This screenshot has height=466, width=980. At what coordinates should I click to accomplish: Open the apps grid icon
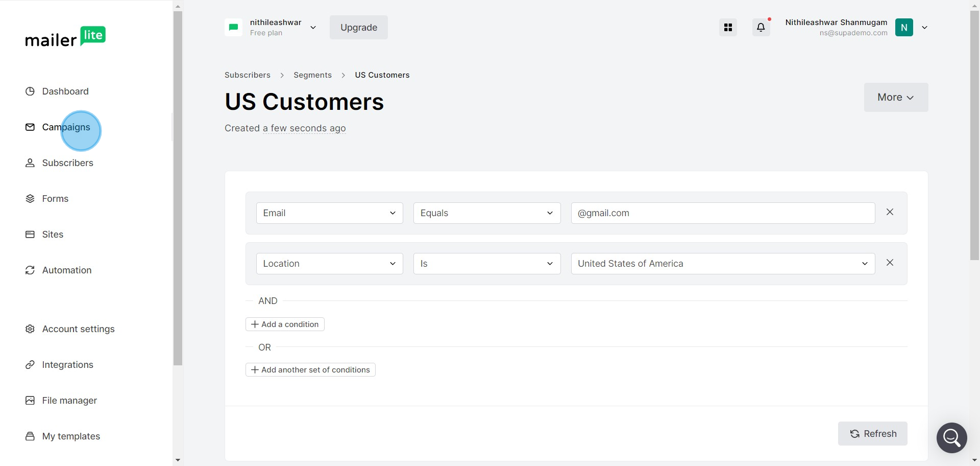[x=728, y=28]
